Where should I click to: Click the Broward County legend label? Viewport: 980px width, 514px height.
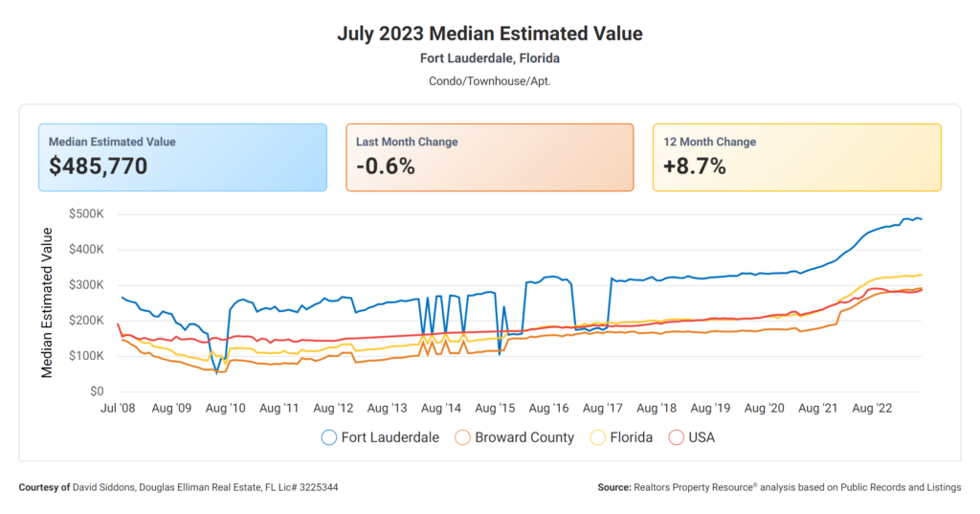[x=524, y=437]
